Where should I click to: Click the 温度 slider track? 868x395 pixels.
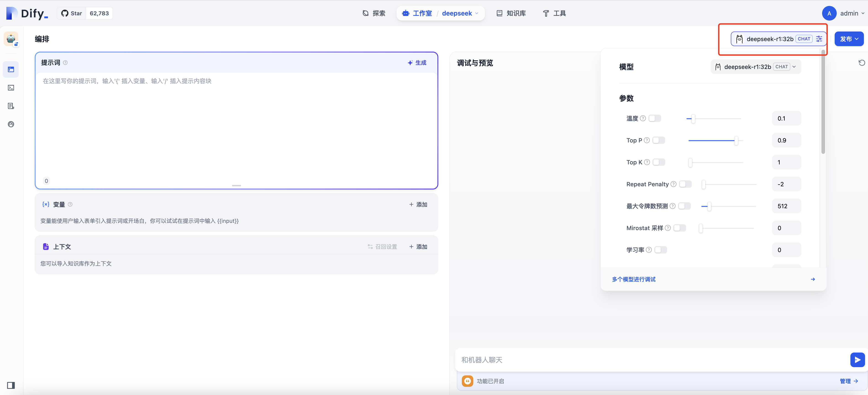click(x=714, y=119)
